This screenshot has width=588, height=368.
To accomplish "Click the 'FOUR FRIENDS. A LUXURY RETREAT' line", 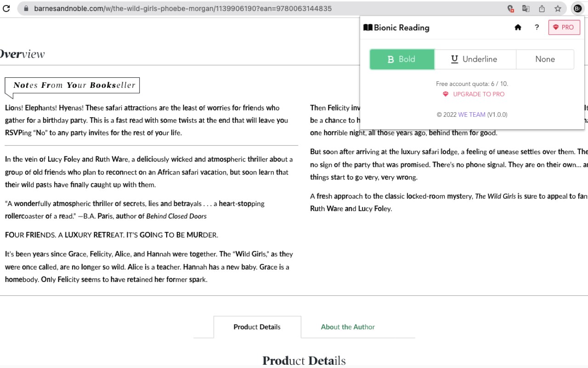I will pyautogui.click(x=112, y=235).
